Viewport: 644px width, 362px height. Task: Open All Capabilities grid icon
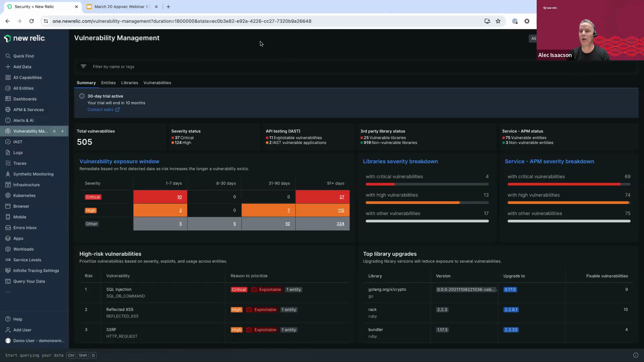point(8,77)
